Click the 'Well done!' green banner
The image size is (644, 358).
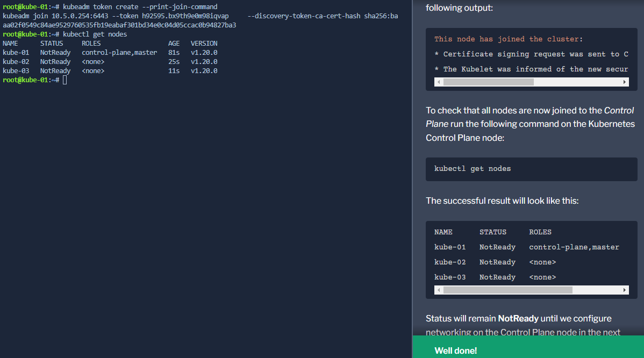[528, 347]
